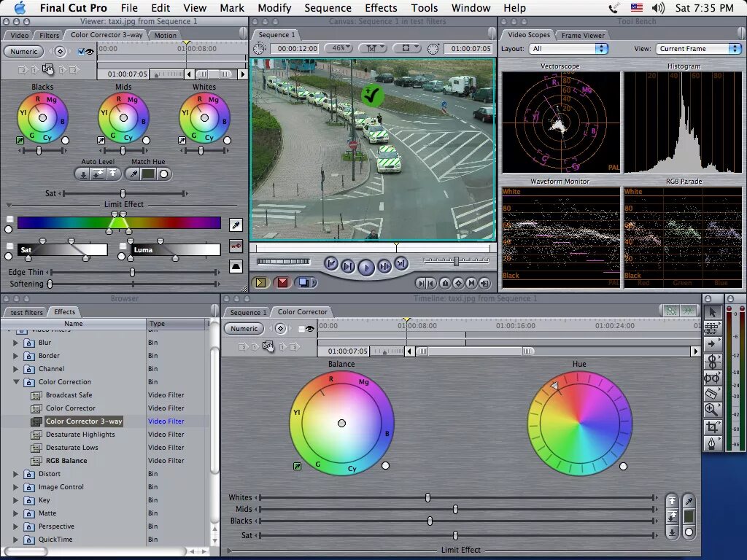Switch to the Motion tab in Viewer
The image size is (747, 560).
coord(166,35)
